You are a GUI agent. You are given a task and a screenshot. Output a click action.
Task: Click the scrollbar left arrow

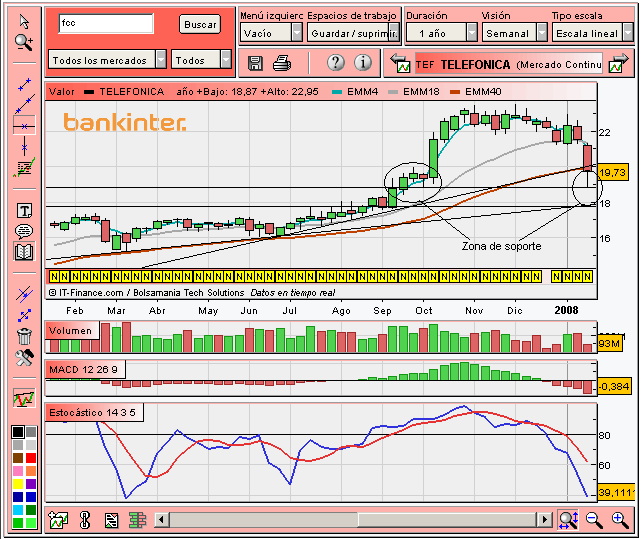(162, 520)
